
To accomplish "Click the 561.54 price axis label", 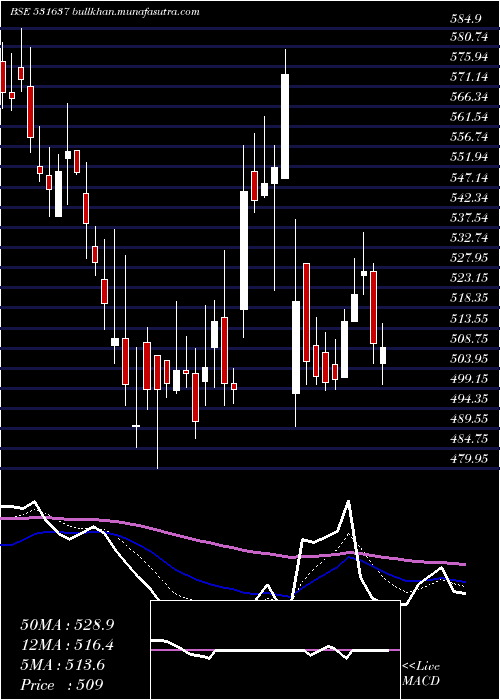I will [x=469, y=117].
